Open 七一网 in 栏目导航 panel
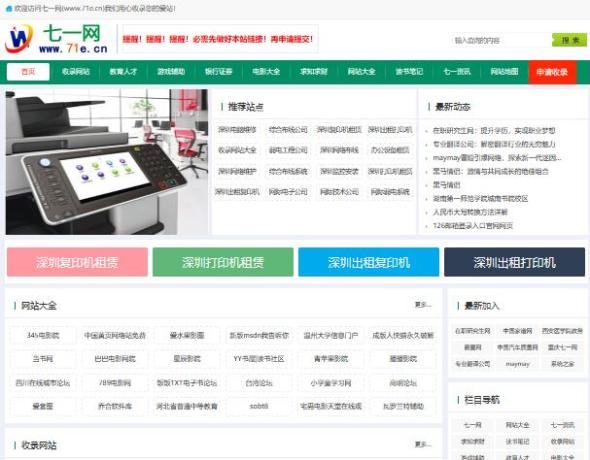Viewport: 590px width, 460px height. point(473,425)
